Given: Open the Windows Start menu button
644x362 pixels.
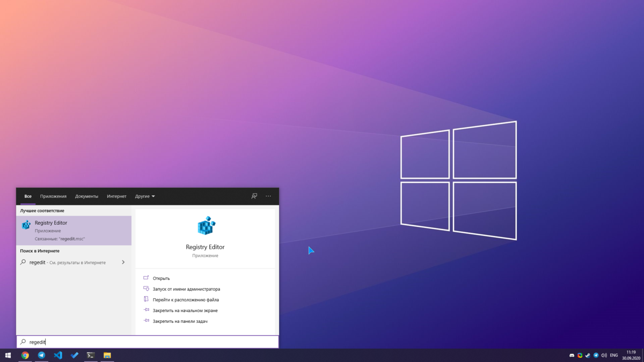Looking at the screenshot, I should (8, 355).
